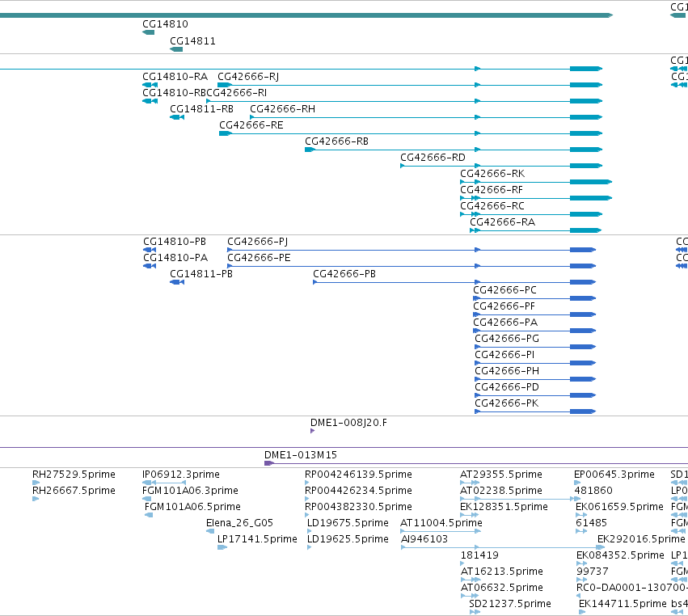Select the IP06912.3prime EST label
The image size is (688, 616).
(x=181, y=475)
